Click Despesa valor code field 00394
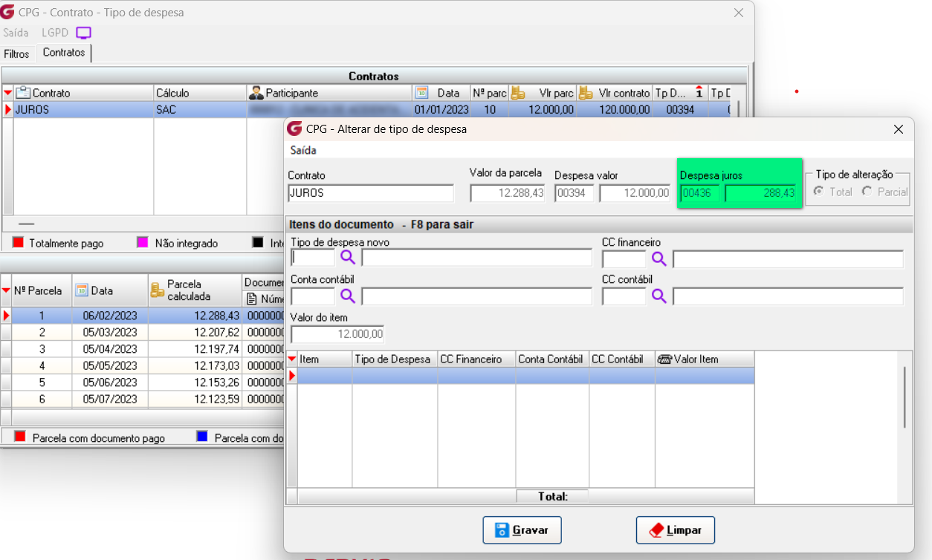Screen dimensions: 932x560 pyautogui.click(x=575, y=193)
